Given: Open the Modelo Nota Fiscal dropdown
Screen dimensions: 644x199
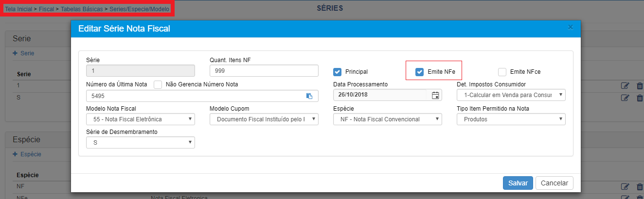Looking at the screenshot, I should tap(140, 119).
